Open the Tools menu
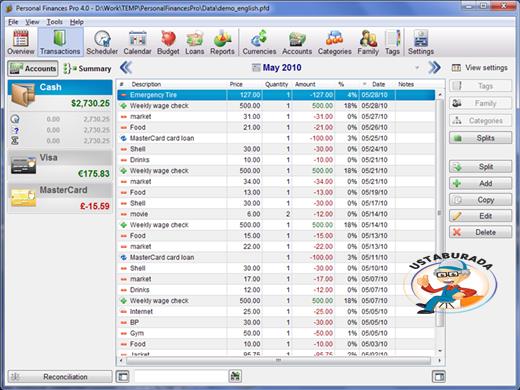 55,22
